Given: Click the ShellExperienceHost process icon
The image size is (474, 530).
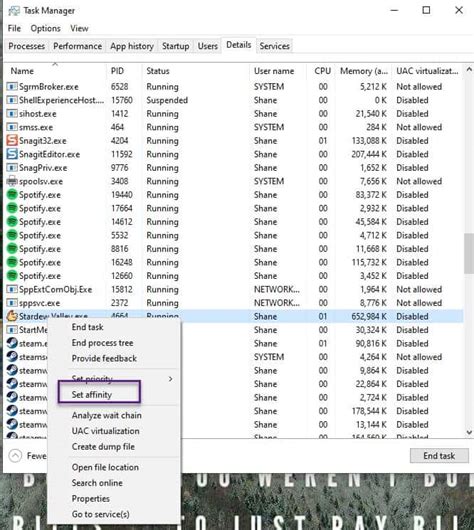Looking at the screenshot, I should pos(12,100).
